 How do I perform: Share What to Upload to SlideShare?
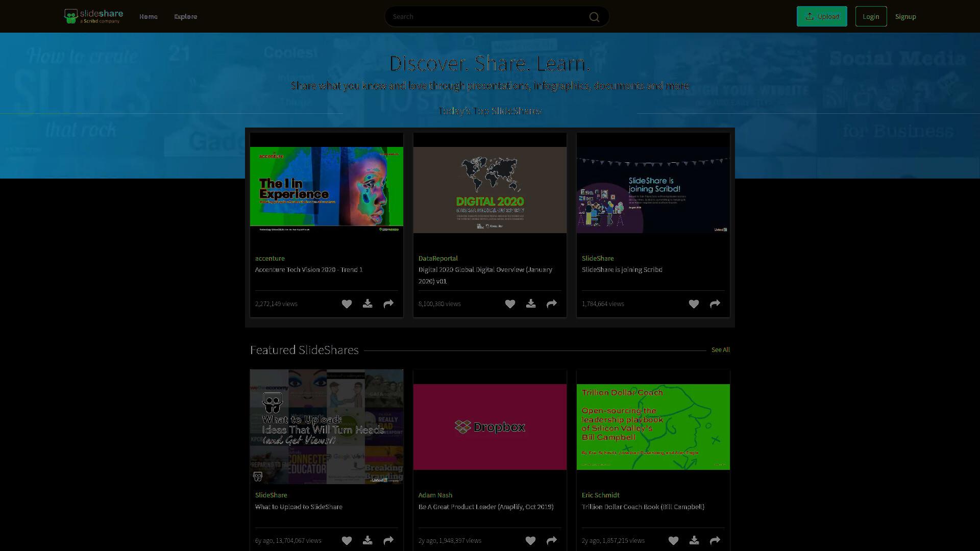coord(388,541)
